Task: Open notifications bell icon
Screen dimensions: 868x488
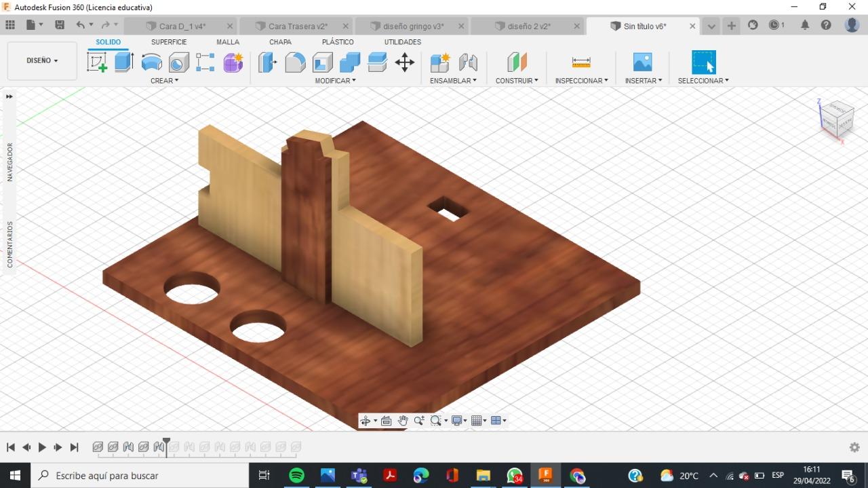Action: point(805,25)
